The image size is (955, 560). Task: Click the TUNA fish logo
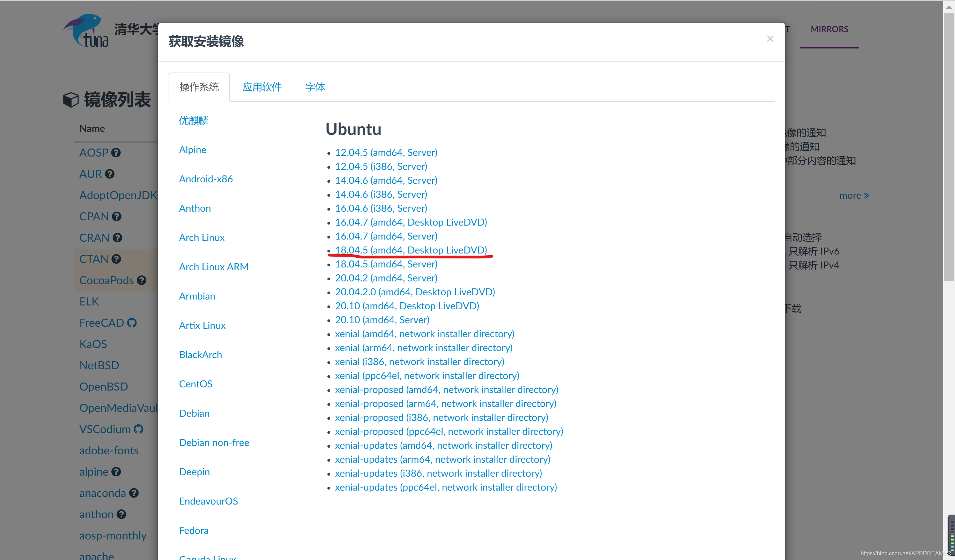(x=86, y=31)
